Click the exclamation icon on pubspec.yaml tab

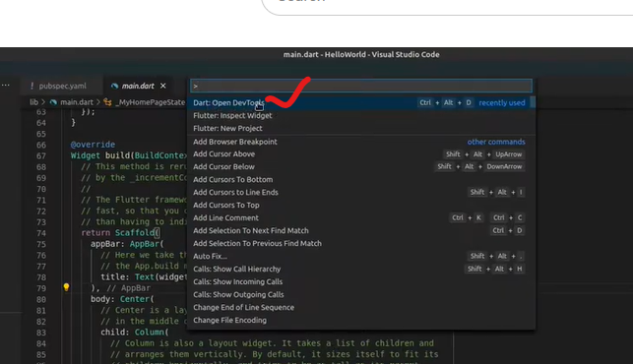pyautogui.click(x=32, y=86)
